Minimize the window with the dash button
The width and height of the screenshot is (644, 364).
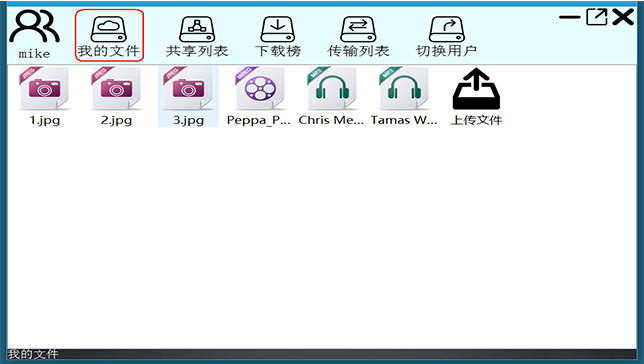click(x=569, y=17)
